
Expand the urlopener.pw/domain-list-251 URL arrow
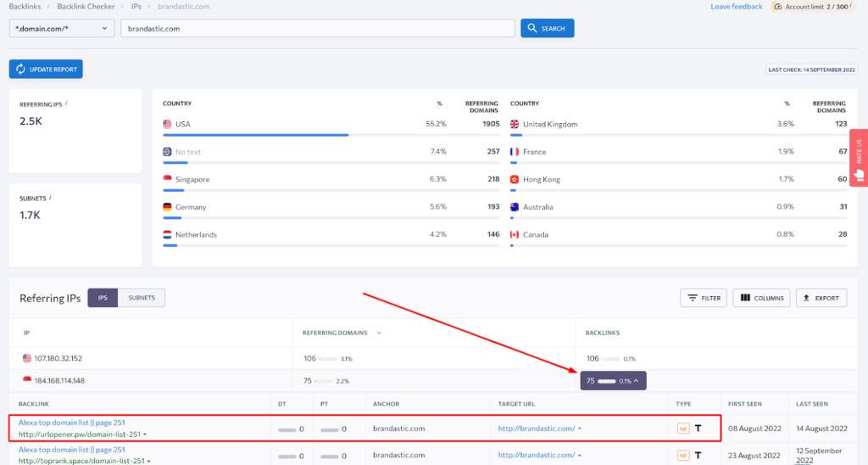(145, 434)
